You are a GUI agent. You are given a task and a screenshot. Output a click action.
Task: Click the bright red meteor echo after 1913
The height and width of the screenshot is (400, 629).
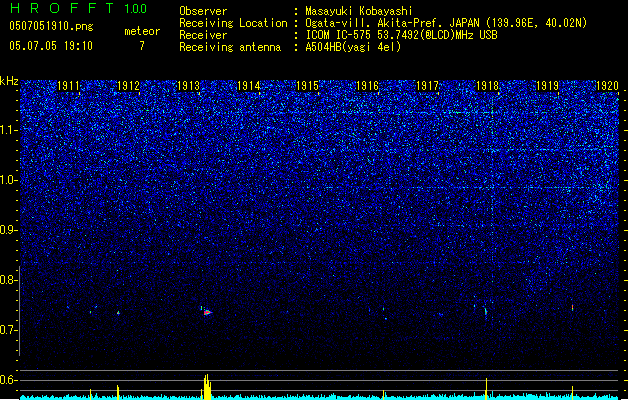(x=207, y=312)
